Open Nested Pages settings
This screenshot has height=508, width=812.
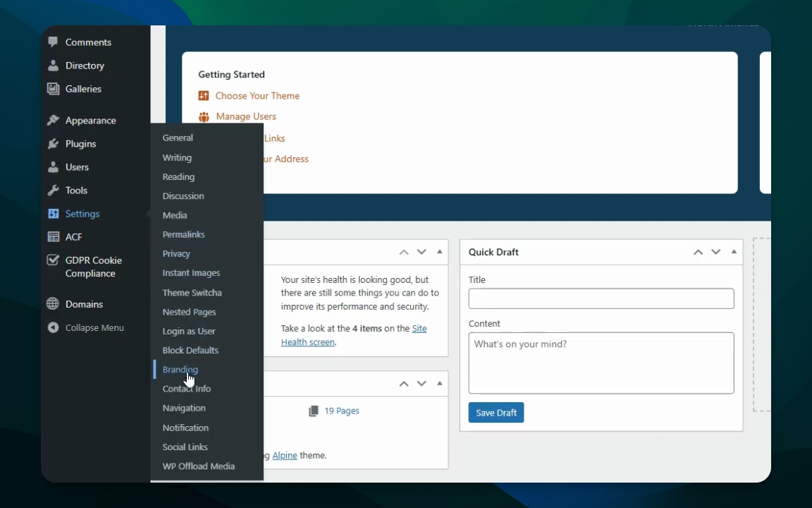189,312
